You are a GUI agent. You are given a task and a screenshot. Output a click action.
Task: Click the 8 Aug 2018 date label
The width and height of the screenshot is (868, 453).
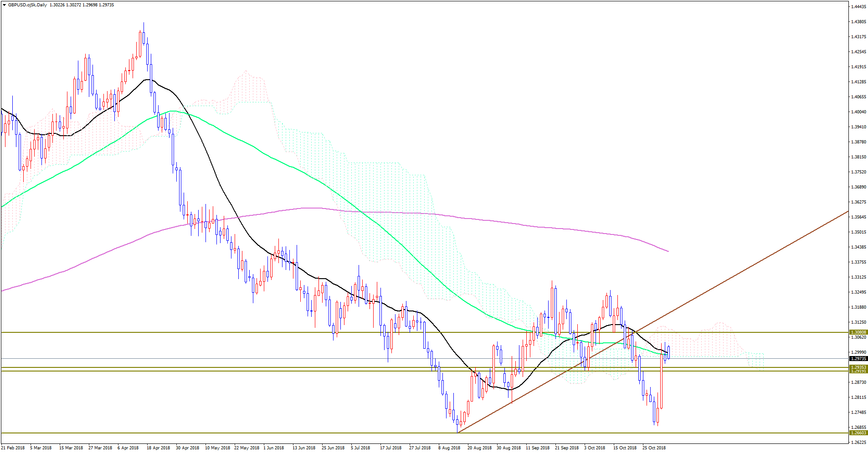[x=449, y=448]
